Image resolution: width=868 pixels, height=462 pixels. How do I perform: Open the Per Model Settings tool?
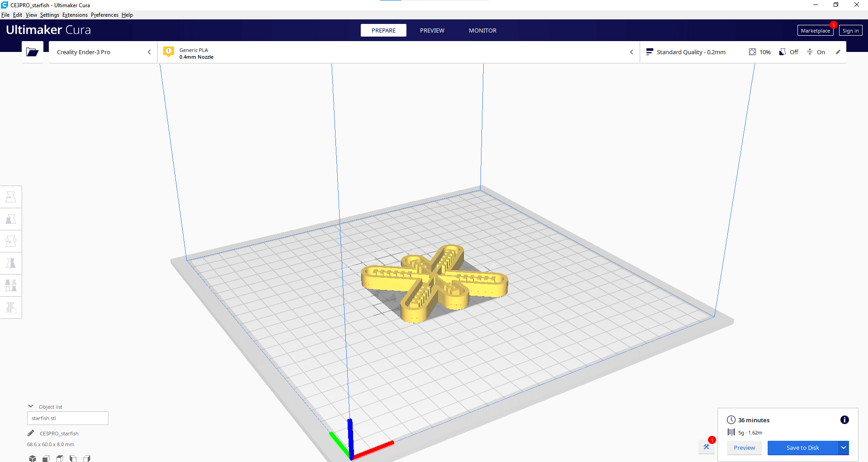[11, 285]
